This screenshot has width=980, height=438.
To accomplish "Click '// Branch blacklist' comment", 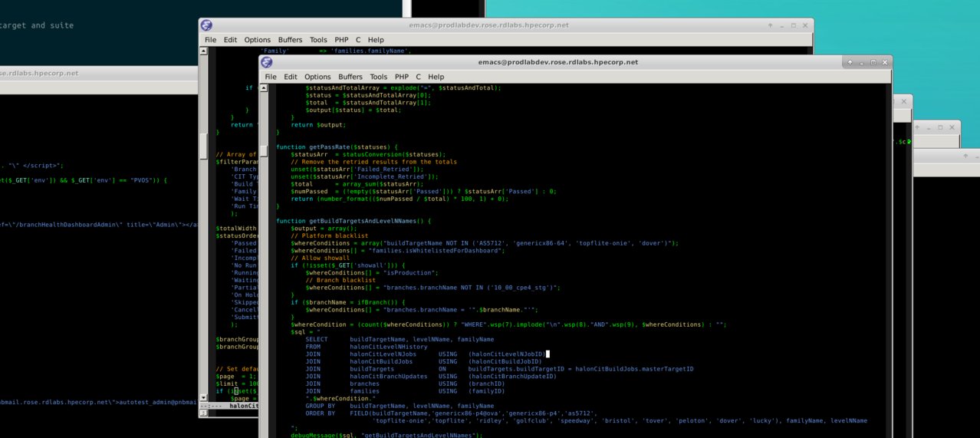I will [340, 280].
